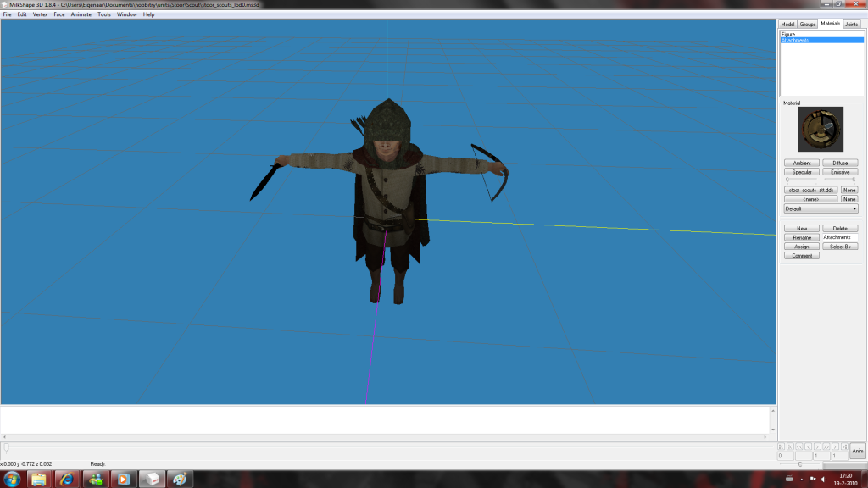
Task: Click the Assign material button
Action: [x=801, y=247]
